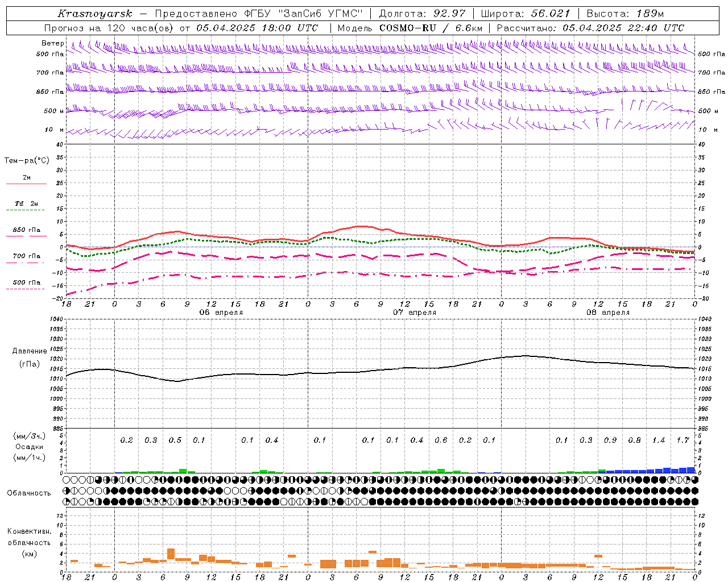Click the Высота: 189м header value

624,14
